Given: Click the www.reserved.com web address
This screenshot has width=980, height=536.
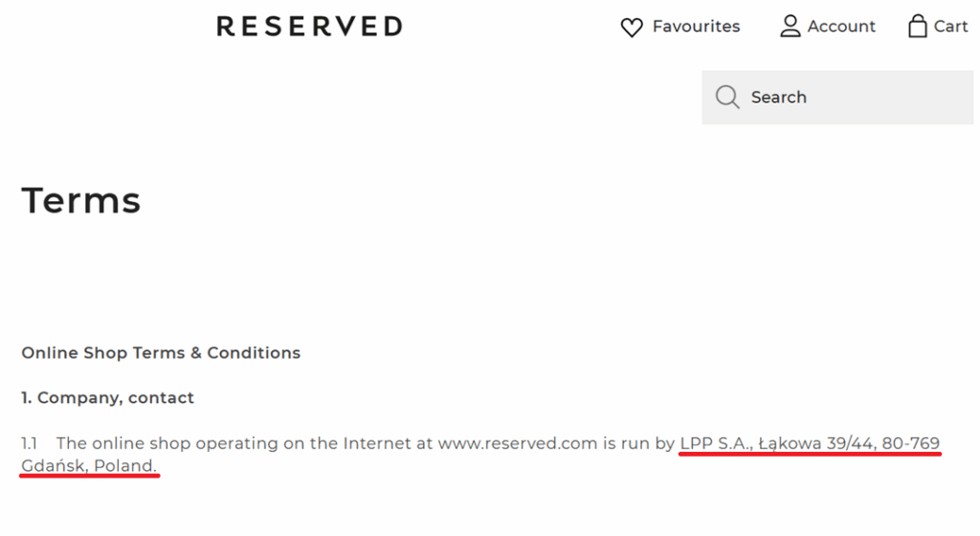Looking at the screenshot, I should (x=517, y=443).
